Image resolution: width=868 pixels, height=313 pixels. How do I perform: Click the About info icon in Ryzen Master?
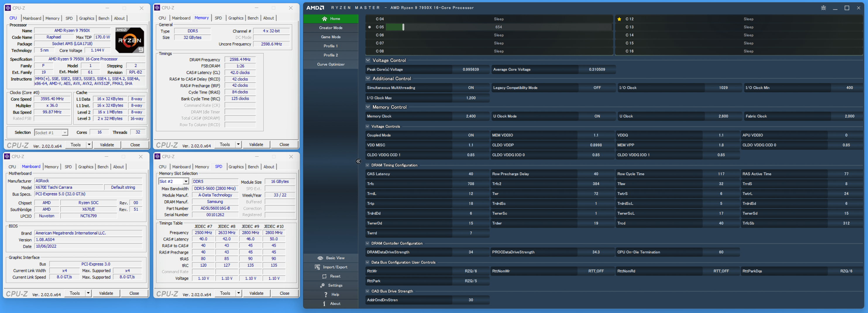click(324, 304)
